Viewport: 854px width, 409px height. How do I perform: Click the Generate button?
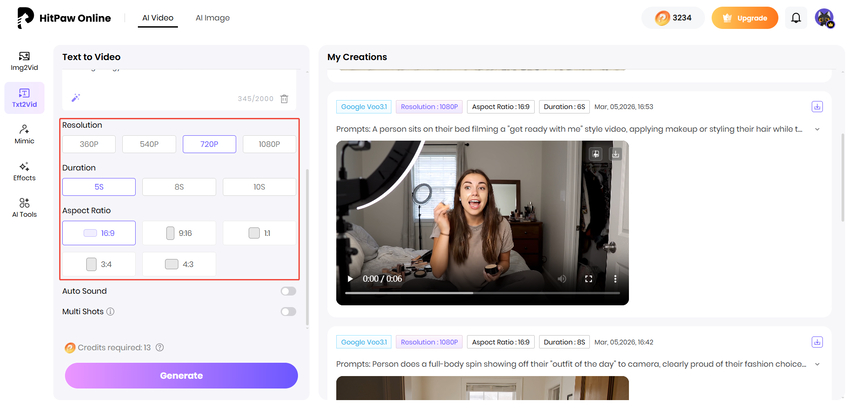coord(181,375)
